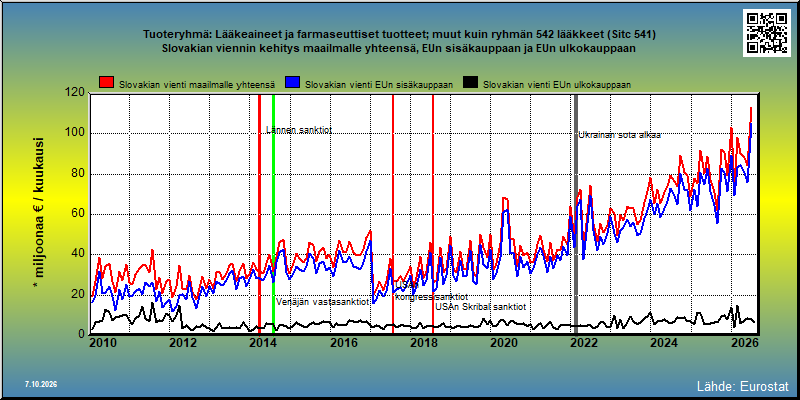Click the black legend color swatch
Image resolution: width=800 pixels, height=400 pixels.
[470, 83]
